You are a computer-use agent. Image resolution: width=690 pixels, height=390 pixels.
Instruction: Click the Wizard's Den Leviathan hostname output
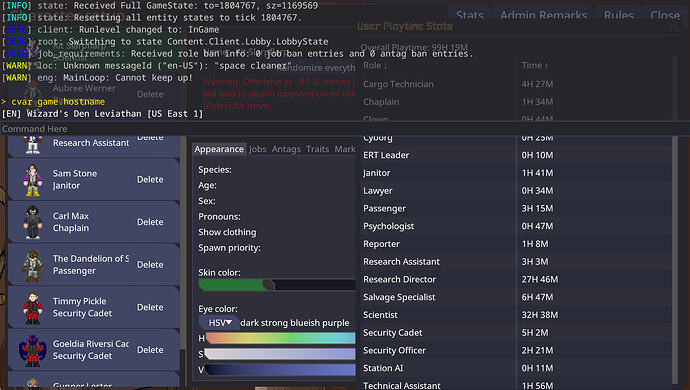pyautogui.click(x=102, y=114)
